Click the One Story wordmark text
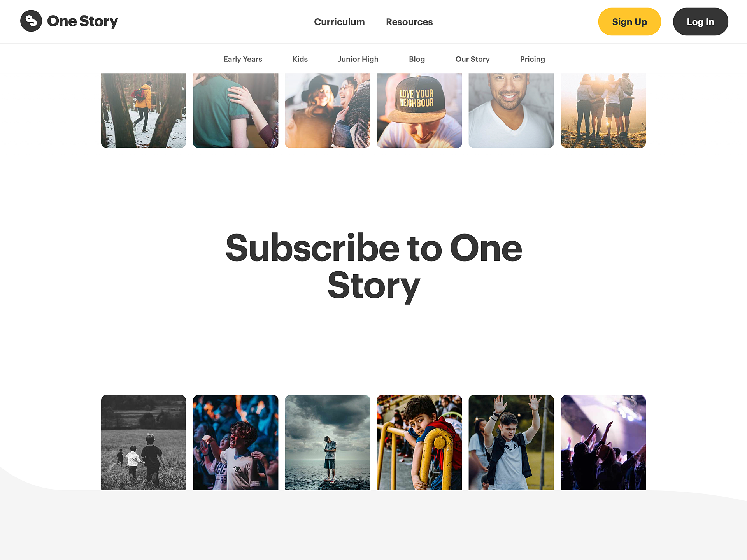Screen dimensions: 747x560 82,21
